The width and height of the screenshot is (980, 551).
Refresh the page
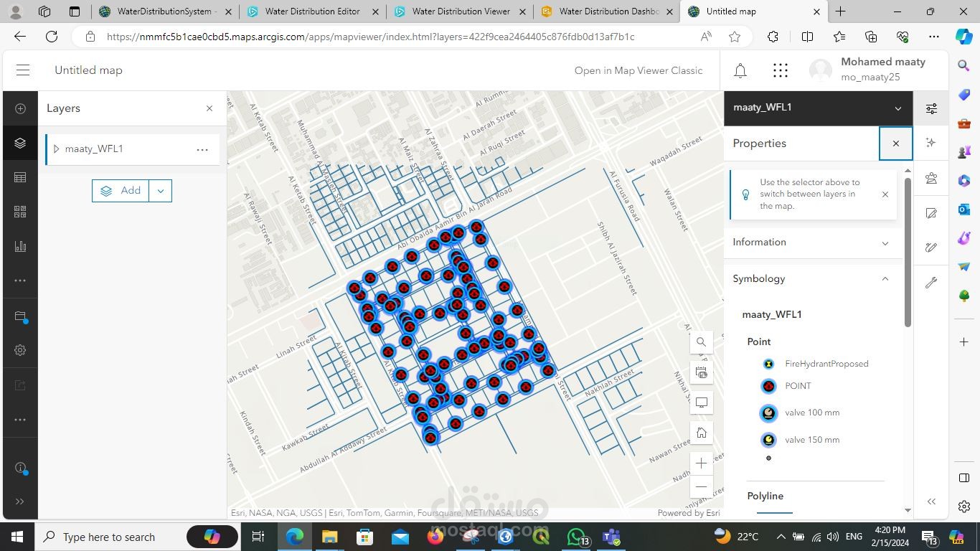(x=52, y=37)
